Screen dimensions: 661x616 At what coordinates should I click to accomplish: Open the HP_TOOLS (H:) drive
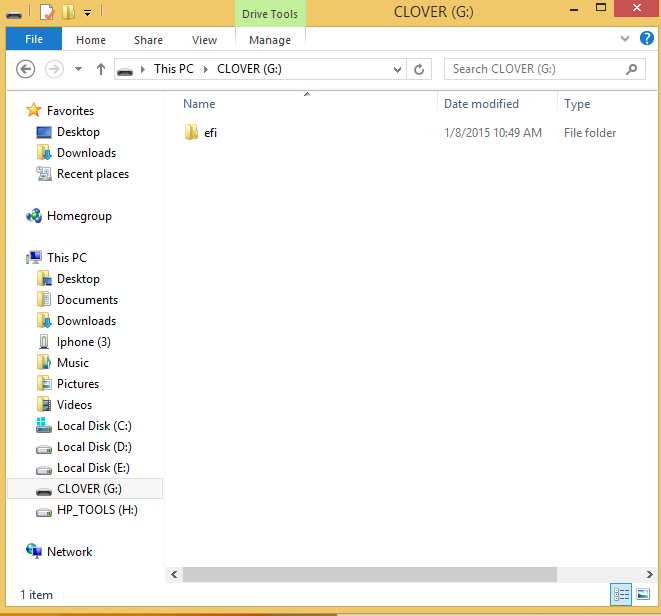pyautogui.click(x=97, y=510)
